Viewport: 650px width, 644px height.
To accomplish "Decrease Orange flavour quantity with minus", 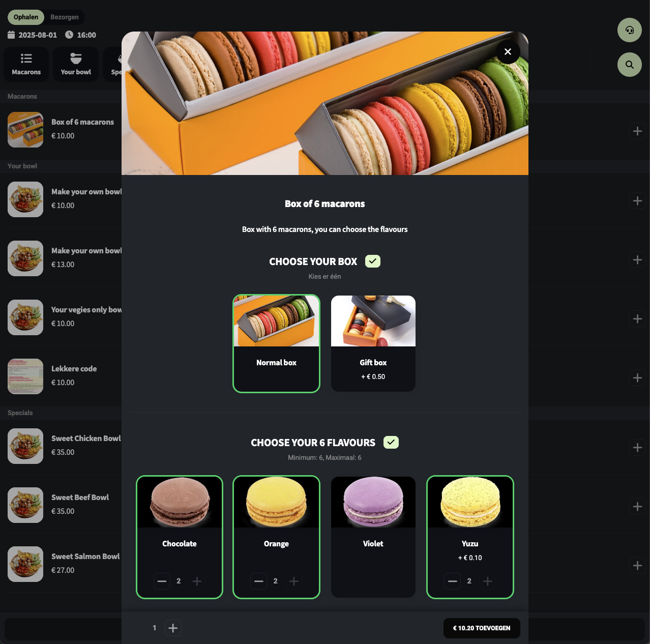I will tap(259, 581).
